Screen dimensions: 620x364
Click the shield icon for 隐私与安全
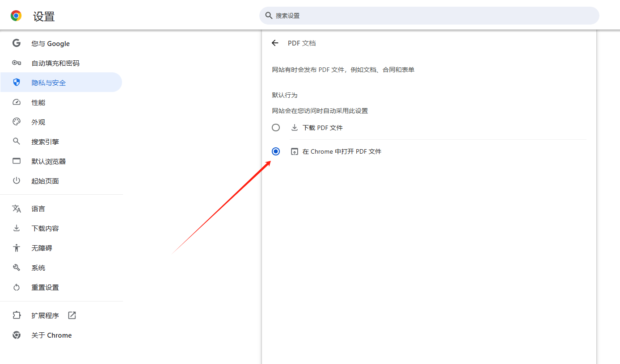click(17, 83)
